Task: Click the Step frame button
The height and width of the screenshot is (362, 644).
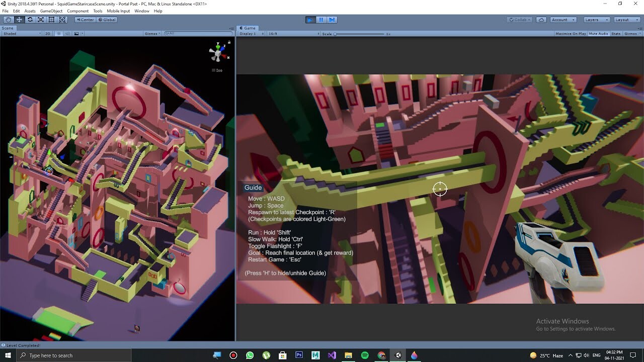Action: tap(332, 20)
